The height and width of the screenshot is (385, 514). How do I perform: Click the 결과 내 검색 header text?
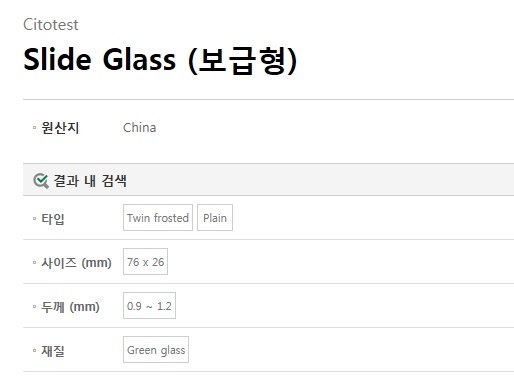tap(90, 181)
